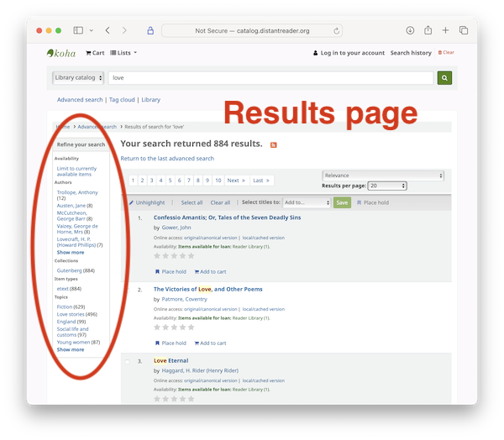Open the RSS feed icon for results
This screenshot has height=440, width=504.
tap(274, 145)
